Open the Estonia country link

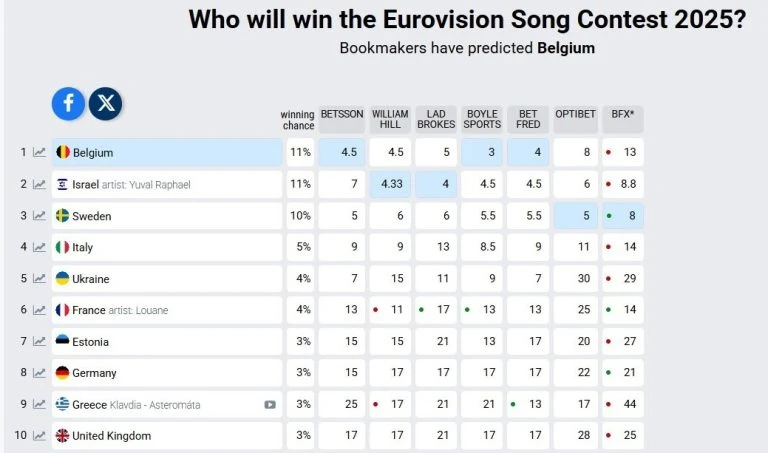coord(91,342)
